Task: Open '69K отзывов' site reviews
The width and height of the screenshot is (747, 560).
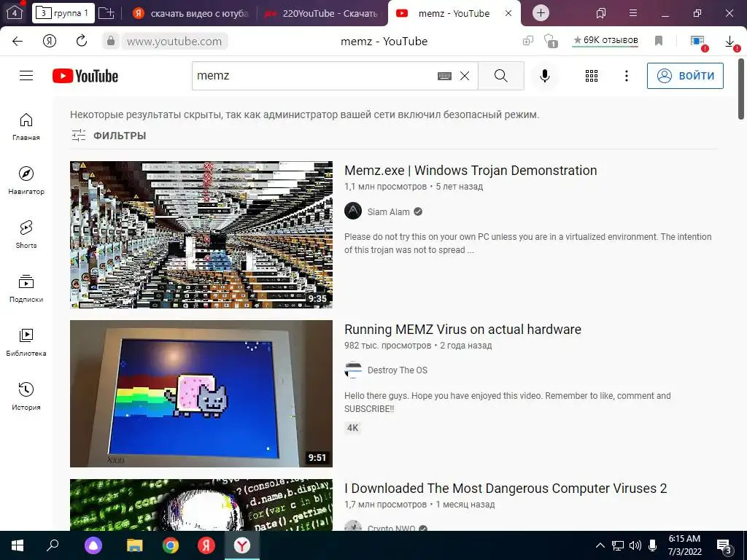Action: [x=605, y=41]
